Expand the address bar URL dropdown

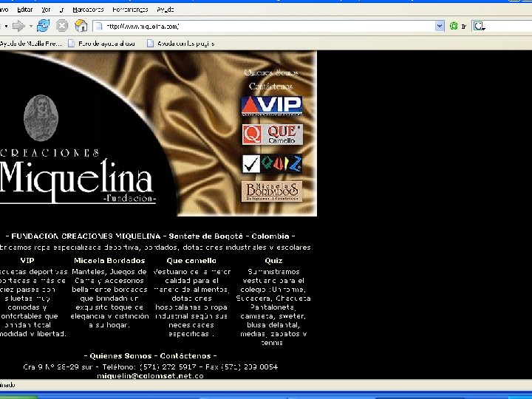(440, 26)
